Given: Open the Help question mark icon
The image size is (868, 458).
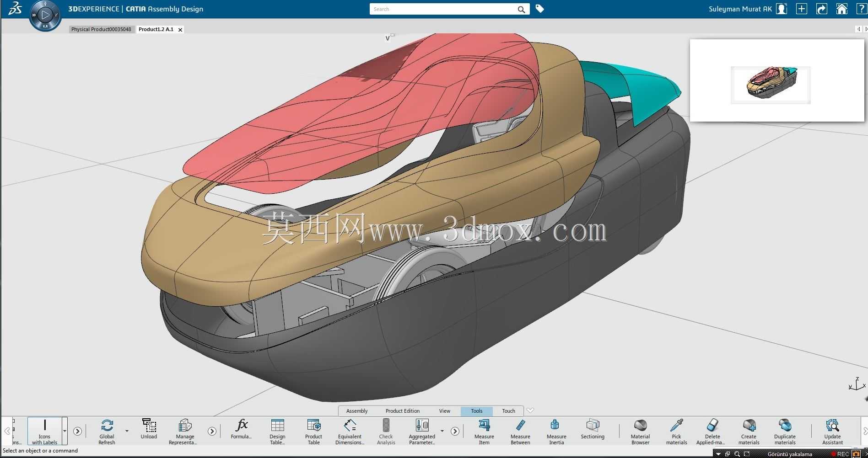Looking at the screenshot, I should [862, 9].
